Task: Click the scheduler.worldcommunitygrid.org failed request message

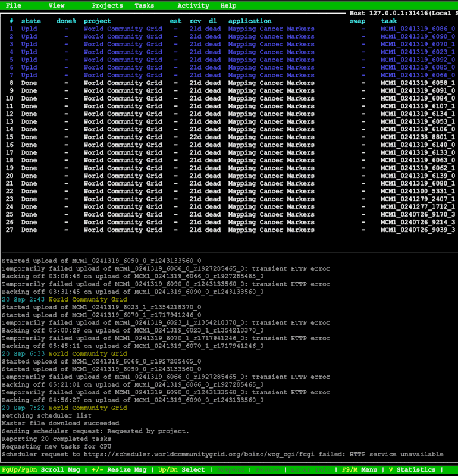Action: (x=222, y=454)
